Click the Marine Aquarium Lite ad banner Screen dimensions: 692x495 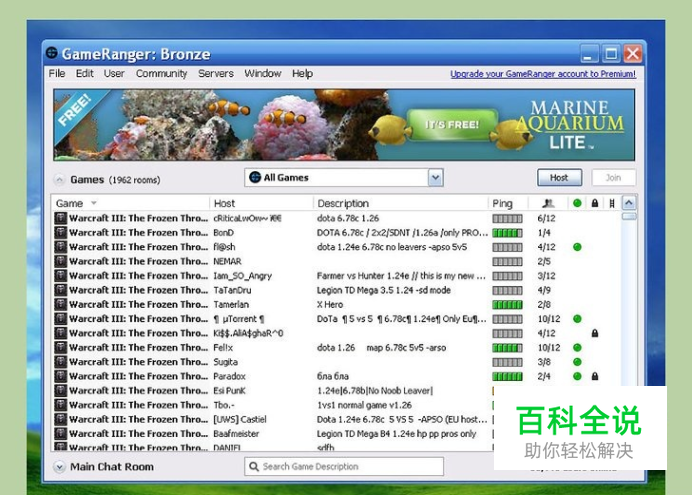(344, 125)
